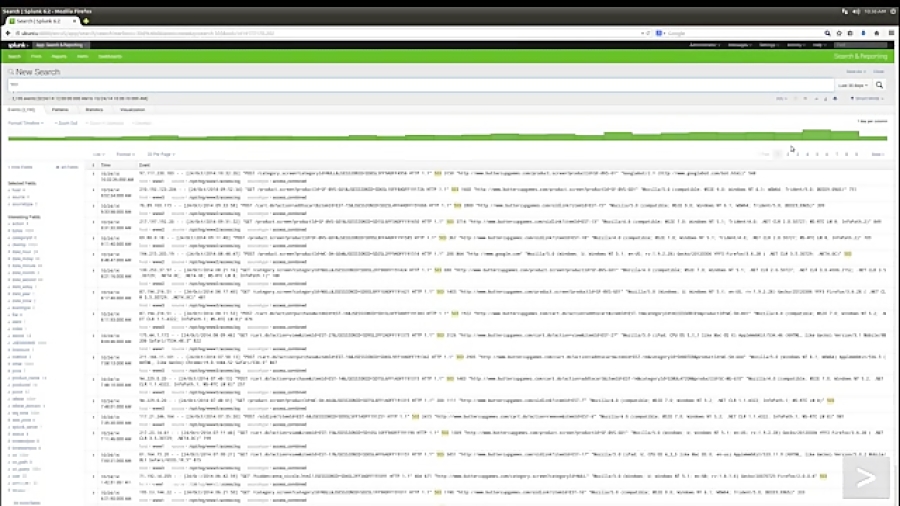The image size is (900, 506).
Task: Click the Firefox downloads arrow icon
Action: tap(863, 33)
